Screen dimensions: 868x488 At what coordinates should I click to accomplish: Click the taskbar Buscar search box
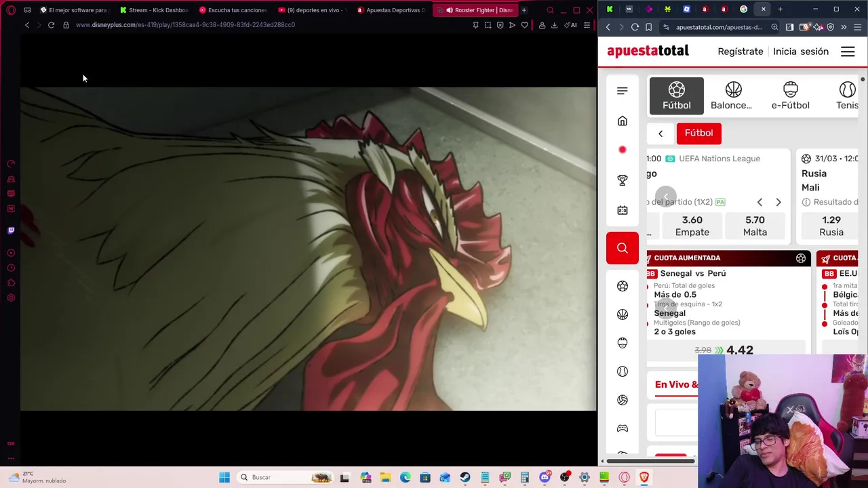pos(287,477)
